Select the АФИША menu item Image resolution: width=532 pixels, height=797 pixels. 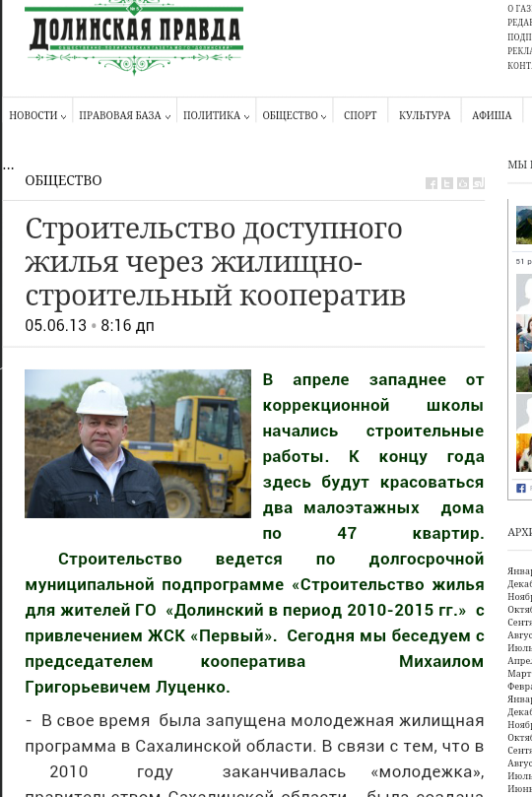[492, 116]
